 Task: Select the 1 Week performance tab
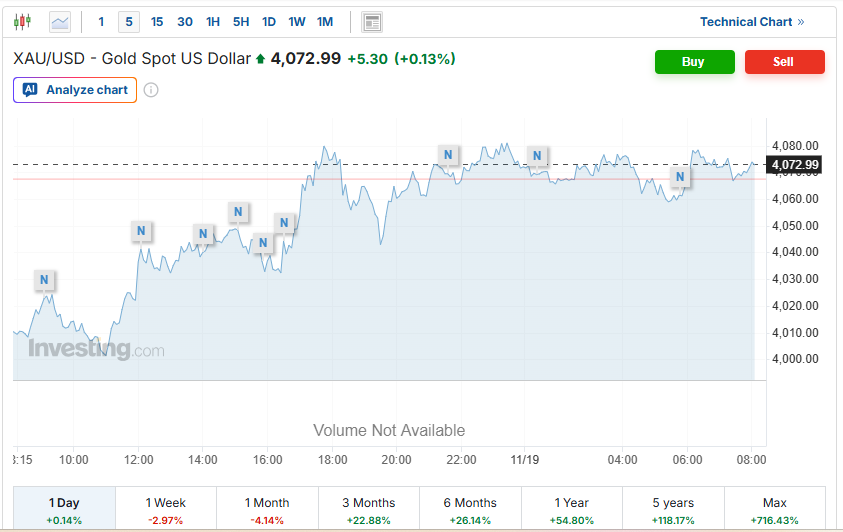click(x=166, y=510)
